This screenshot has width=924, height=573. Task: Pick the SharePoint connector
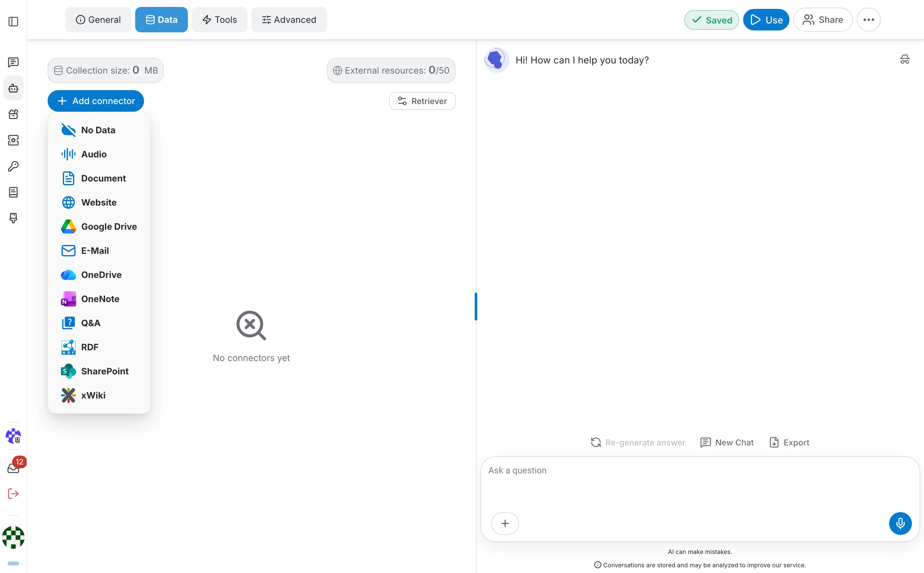click(x=99, y=372)
